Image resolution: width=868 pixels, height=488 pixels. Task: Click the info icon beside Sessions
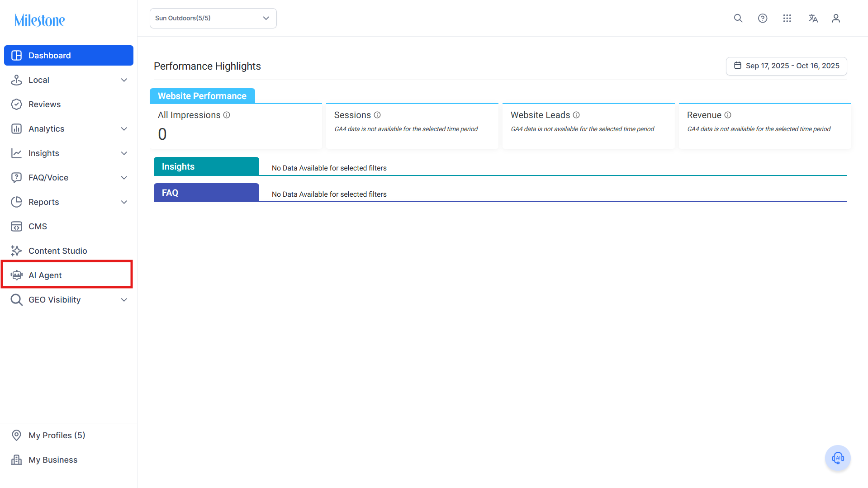(377, 115)
